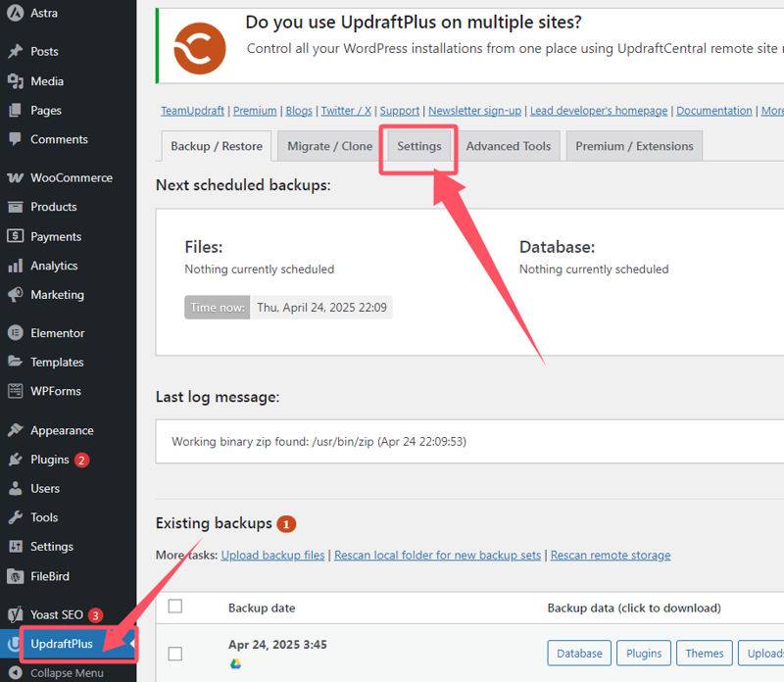The height and width of the screenshot is (682, 784).
Task: Open Plugins using the plug icon
Action: [x=15, y=460]
